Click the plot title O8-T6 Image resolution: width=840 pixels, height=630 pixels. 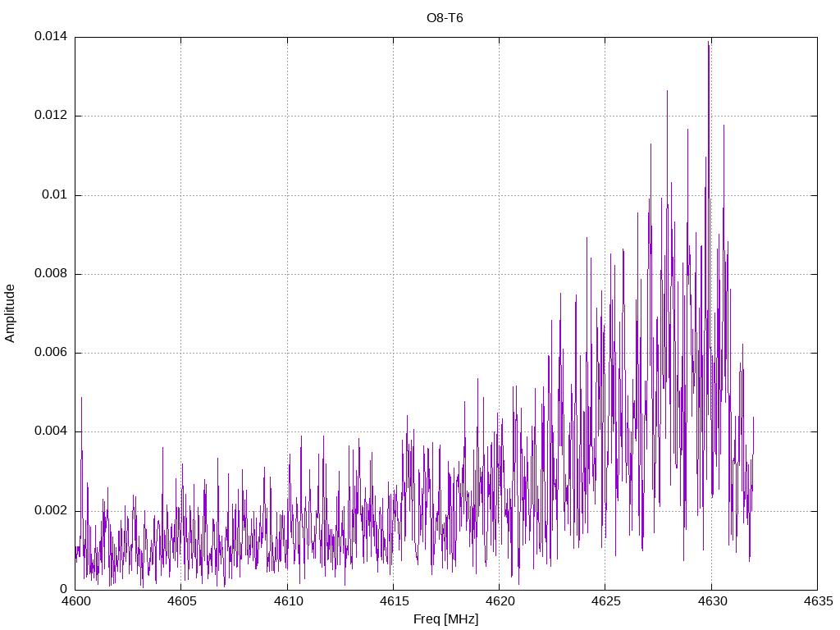[445, 17]
